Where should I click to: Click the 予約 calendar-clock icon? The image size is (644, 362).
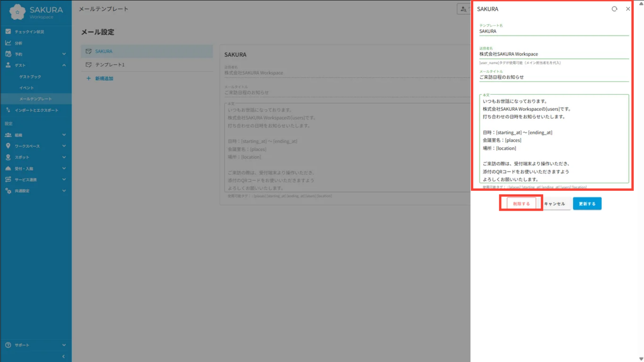8,54
